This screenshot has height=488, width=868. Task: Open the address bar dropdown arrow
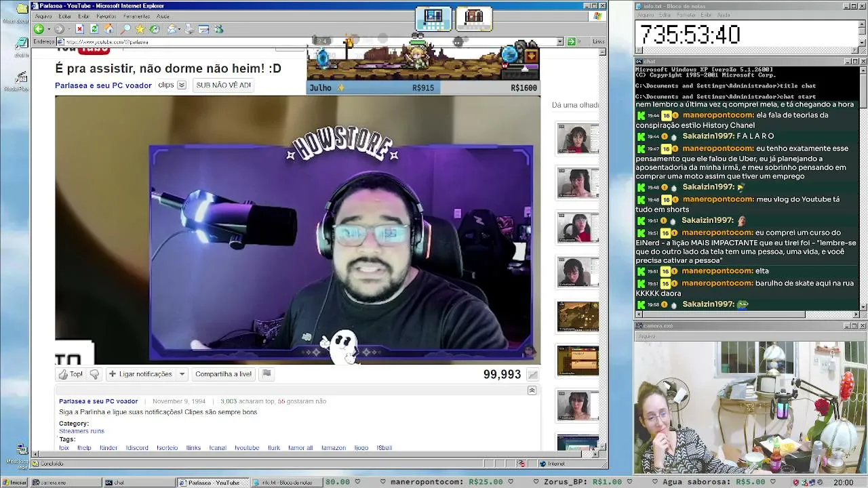(x=560, y=41)
